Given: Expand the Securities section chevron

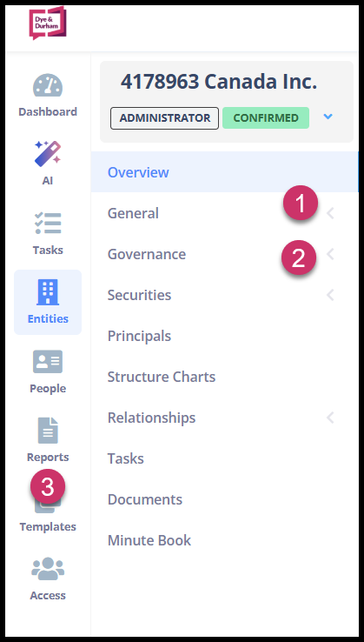Looking at the screenshot, I should pos(330,295).
